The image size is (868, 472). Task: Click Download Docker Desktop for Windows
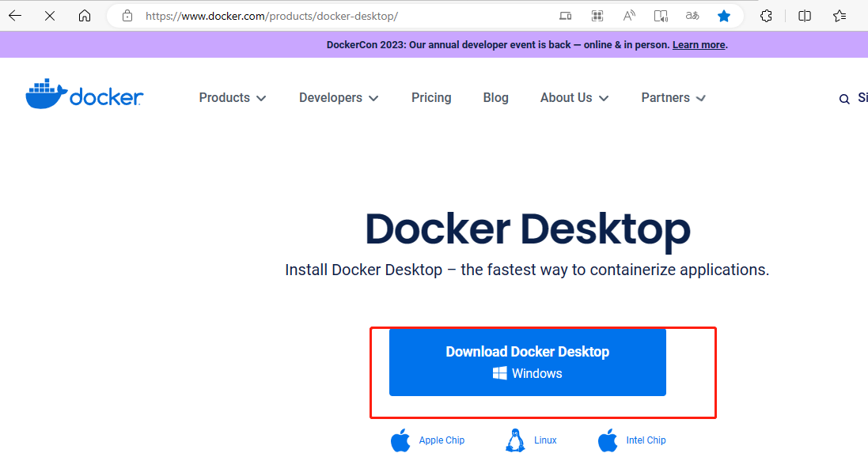coord(527,362)
